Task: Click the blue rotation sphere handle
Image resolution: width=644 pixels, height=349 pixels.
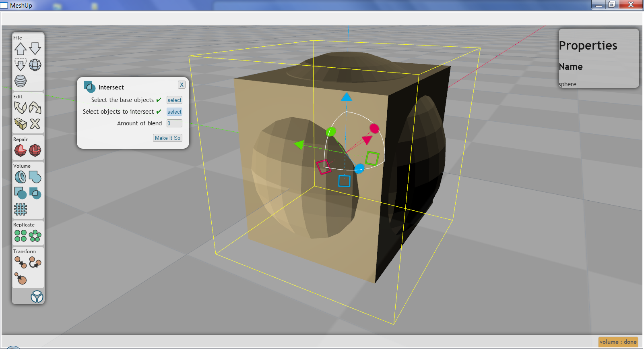Action: pyautogui.click(x=359, y=168)
